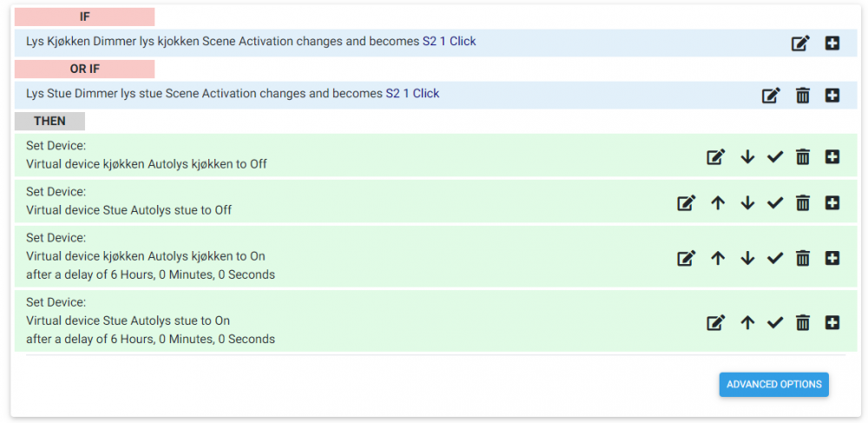Add condition after Lys Stue trigger row

832,96
